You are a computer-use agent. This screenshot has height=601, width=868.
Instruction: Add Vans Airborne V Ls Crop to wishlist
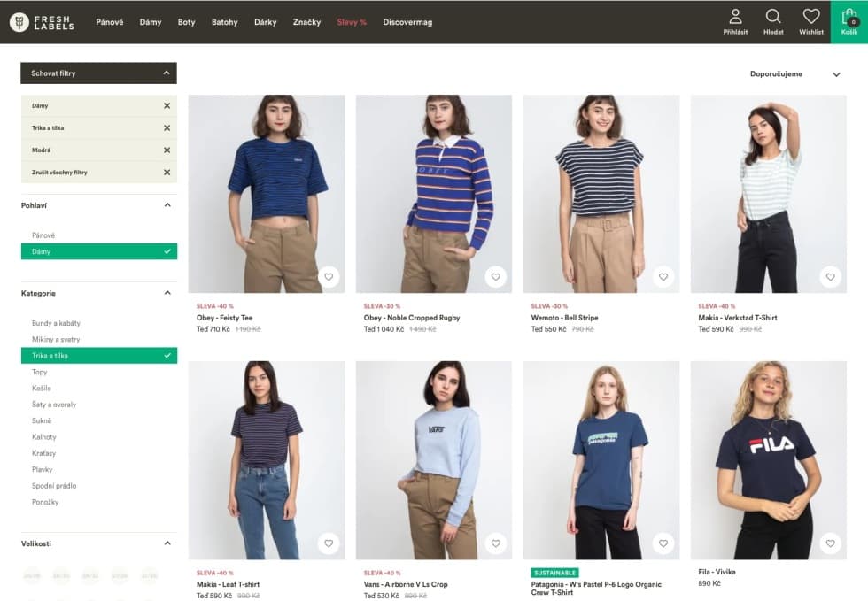pyautogui.click(x=495, y=543)
